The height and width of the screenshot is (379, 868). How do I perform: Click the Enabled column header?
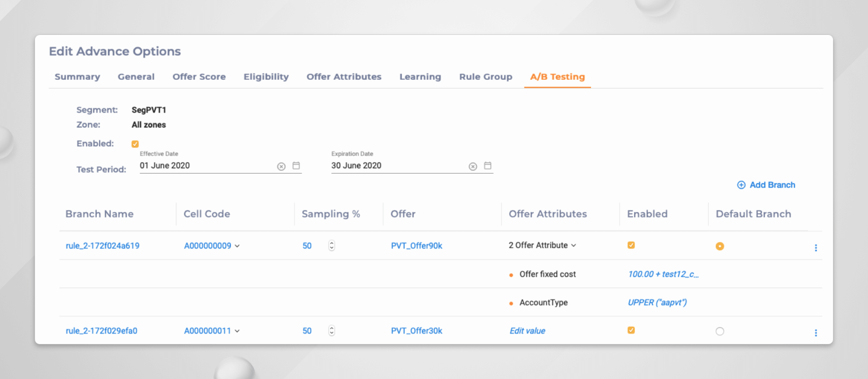647,214
